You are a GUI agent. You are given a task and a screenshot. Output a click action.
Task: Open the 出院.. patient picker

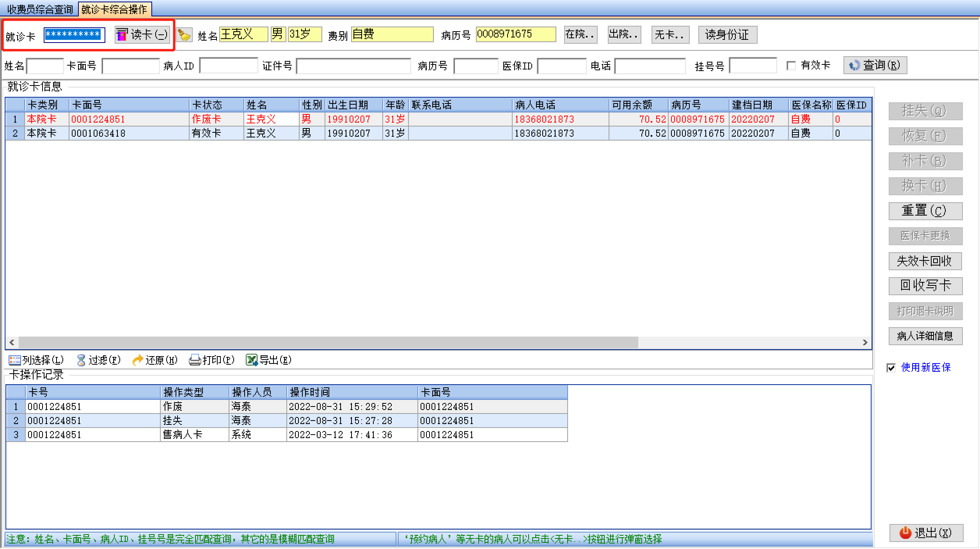click(x=624, y=35)
